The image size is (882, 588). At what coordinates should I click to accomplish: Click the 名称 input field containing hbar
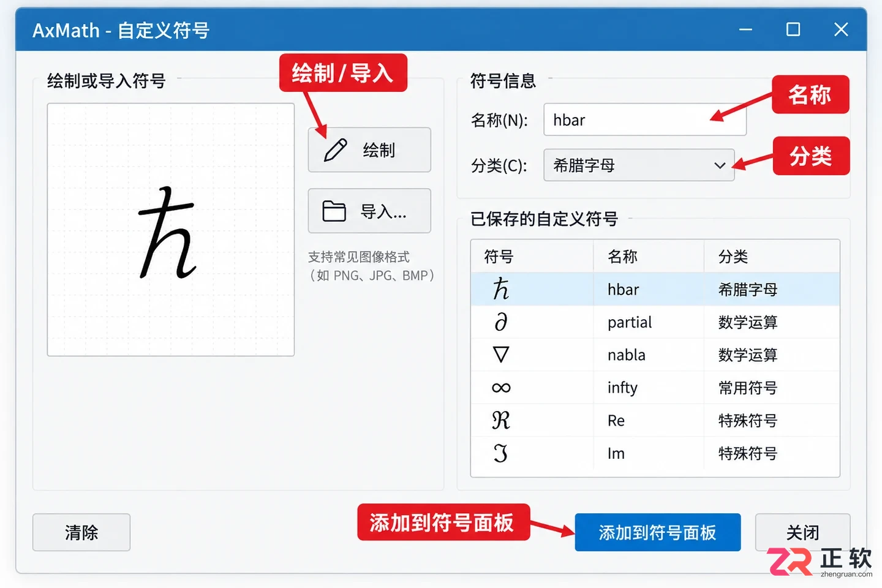pyautogui.click(x=645, y=119)
